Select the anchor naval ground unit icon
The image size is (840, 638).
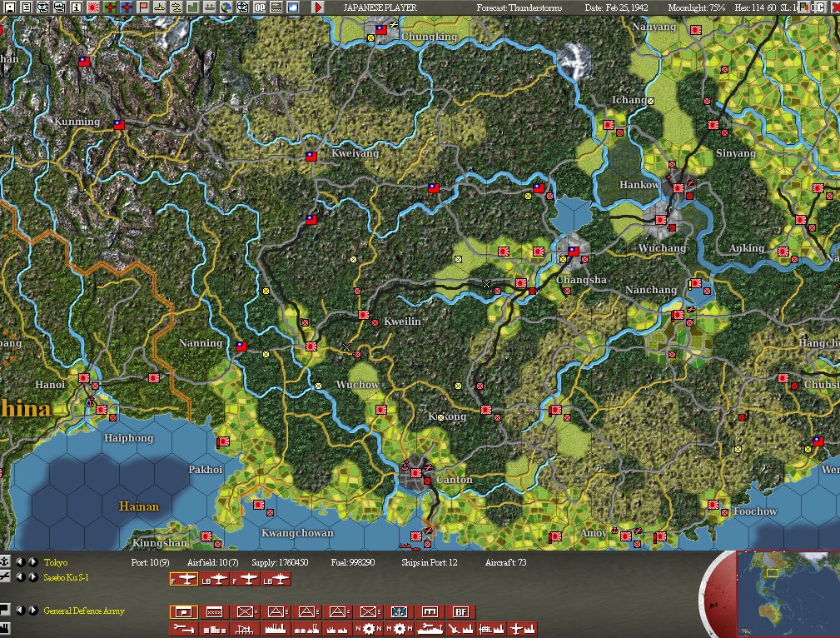400,611
